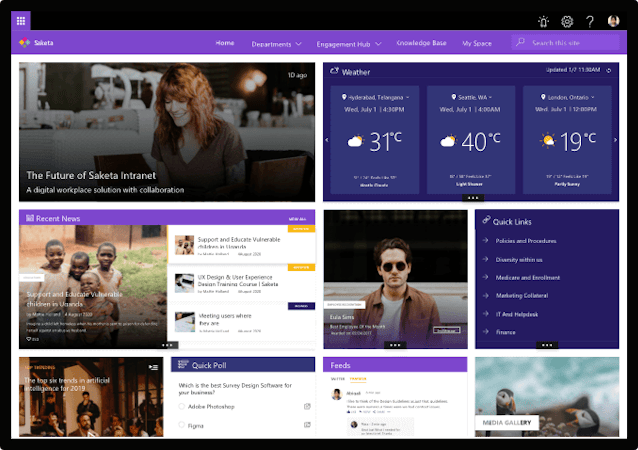This screenshot has width=638, height=450.
Task: Click the button on Eula Sims card
Action: pos(446,330)
